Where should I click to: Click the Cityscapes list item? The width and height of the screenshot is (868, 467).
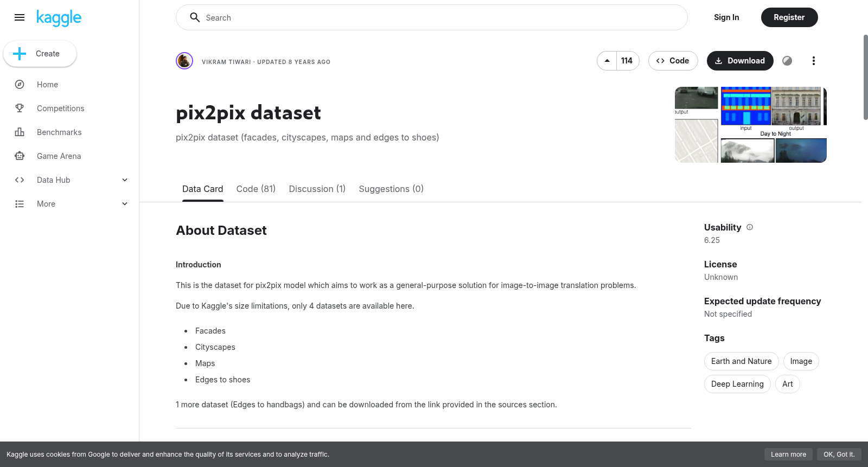pyautogui.click(x=215, y=347)
